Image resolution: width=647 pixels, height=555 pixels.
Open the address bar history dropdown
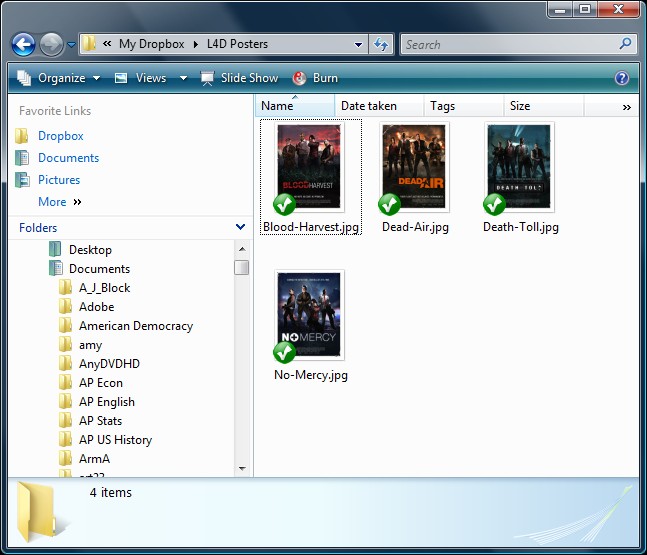tap(359, 44)
